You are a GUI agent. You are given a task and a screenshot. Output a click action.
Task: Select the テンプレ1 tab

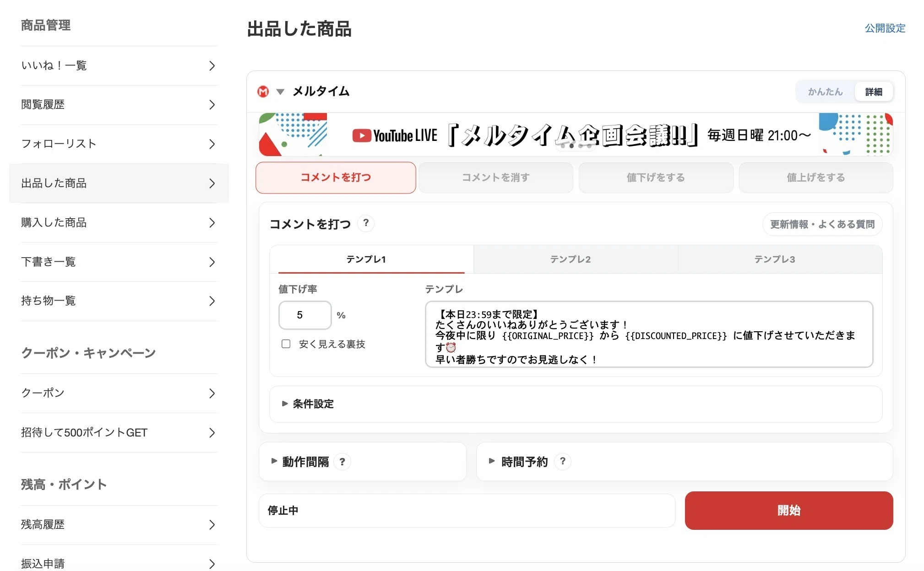(x=371, y=259)
